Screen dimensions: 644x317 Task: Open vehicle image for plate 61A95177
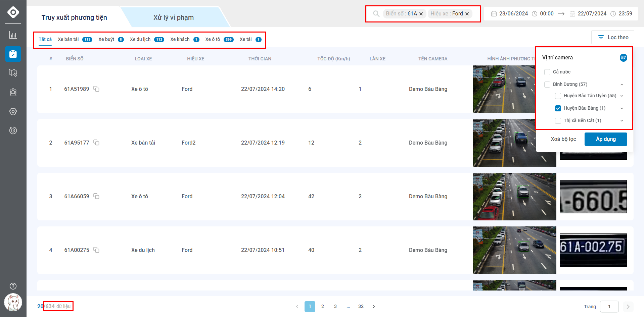point(514,143)
